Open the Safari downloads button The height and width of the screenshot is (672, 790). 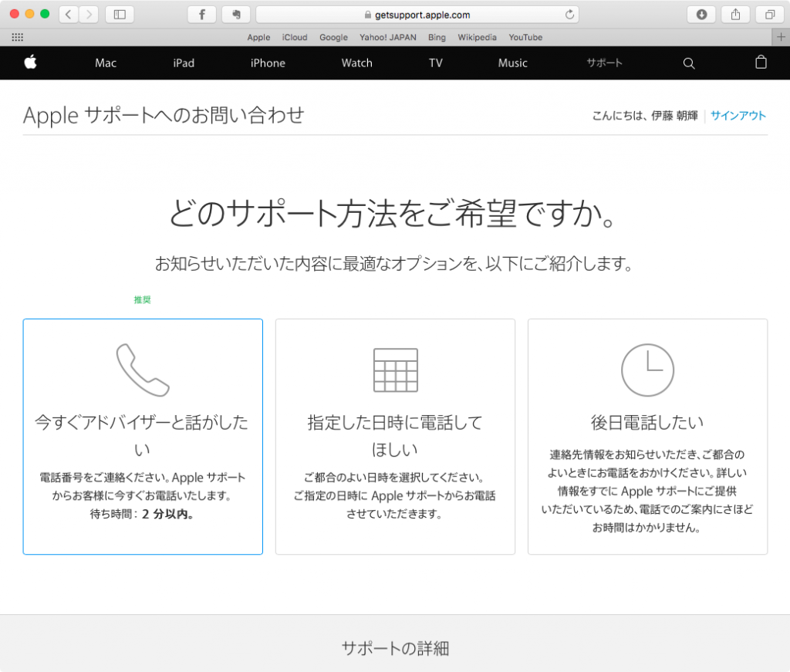[x=701, y=15]
